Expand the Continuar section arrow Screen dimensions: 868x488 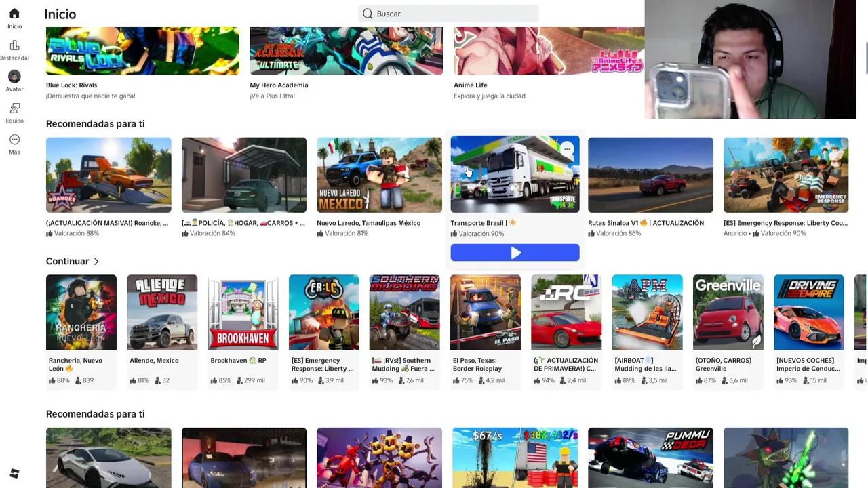tap(96, 261)
